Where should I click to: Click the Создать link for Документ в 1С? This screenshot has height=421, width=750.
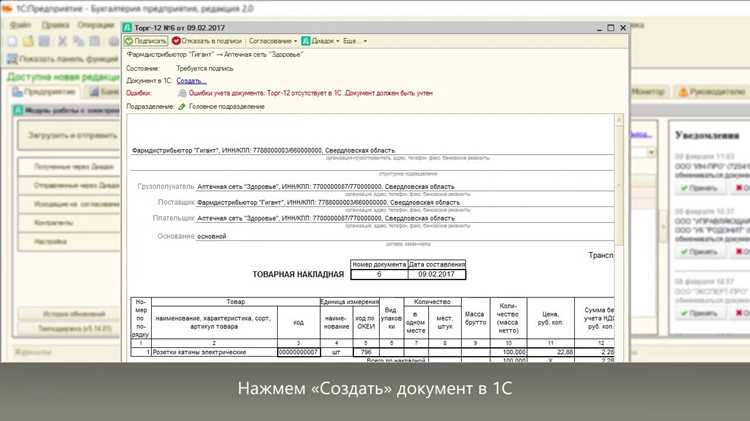click(191, 81)
